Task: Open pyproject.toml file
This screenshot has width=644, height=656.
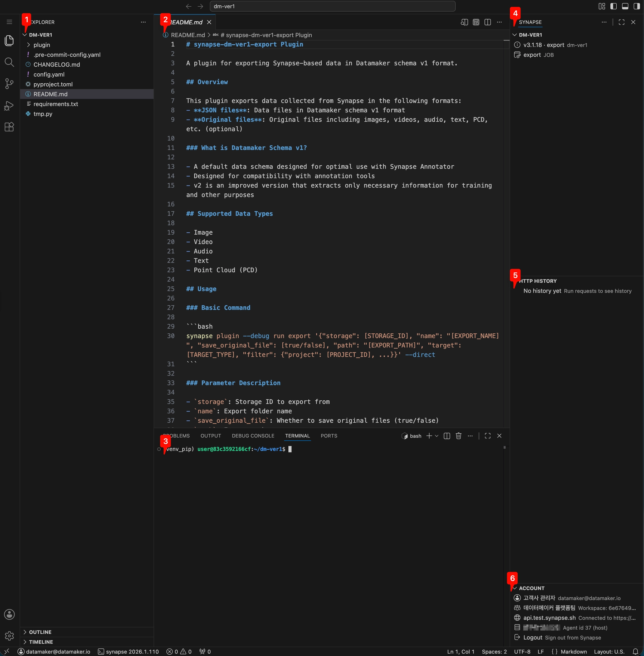Action: tap(87, 84)
